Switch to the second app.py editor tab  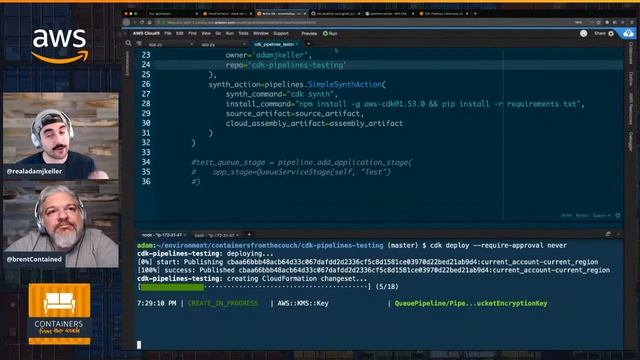[x=208, y=44]
